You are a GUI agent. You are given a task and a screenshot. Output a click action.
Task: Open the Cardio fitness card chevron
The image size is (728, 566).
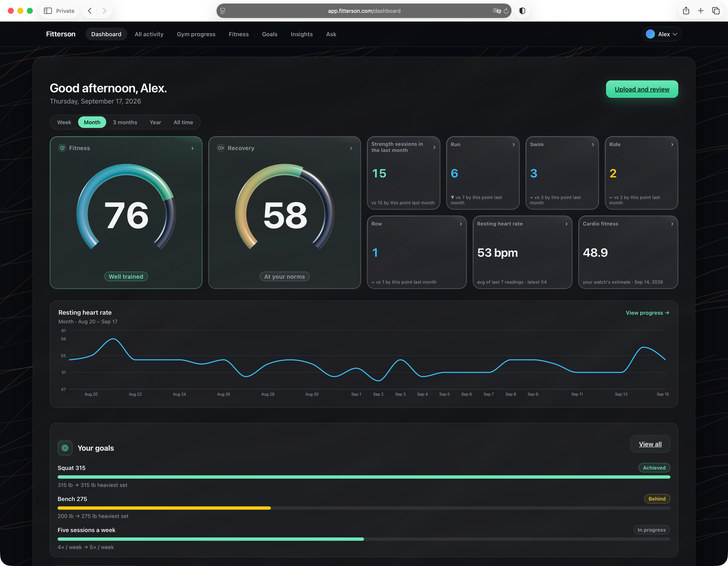(x=672, y=224)
